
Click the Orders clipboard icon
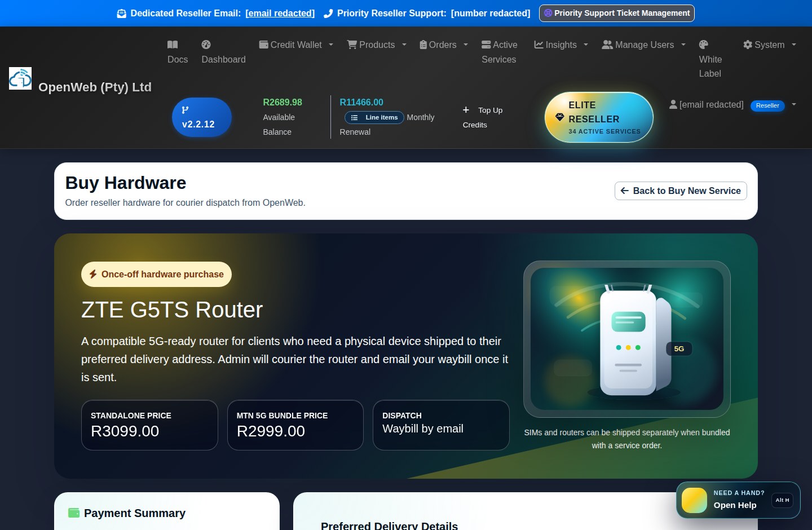(423, 45)
